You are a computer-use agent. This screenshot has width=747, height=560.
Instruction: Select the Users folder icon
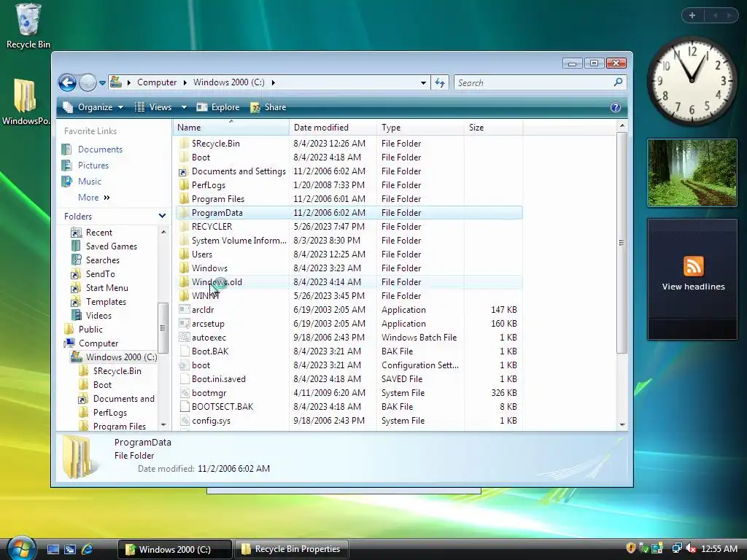point(184,254)
